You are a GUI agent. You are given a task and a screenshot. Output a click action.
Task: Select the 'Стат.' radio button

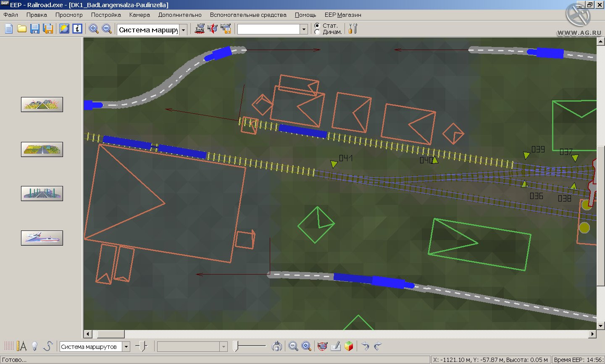click(317, 26)
